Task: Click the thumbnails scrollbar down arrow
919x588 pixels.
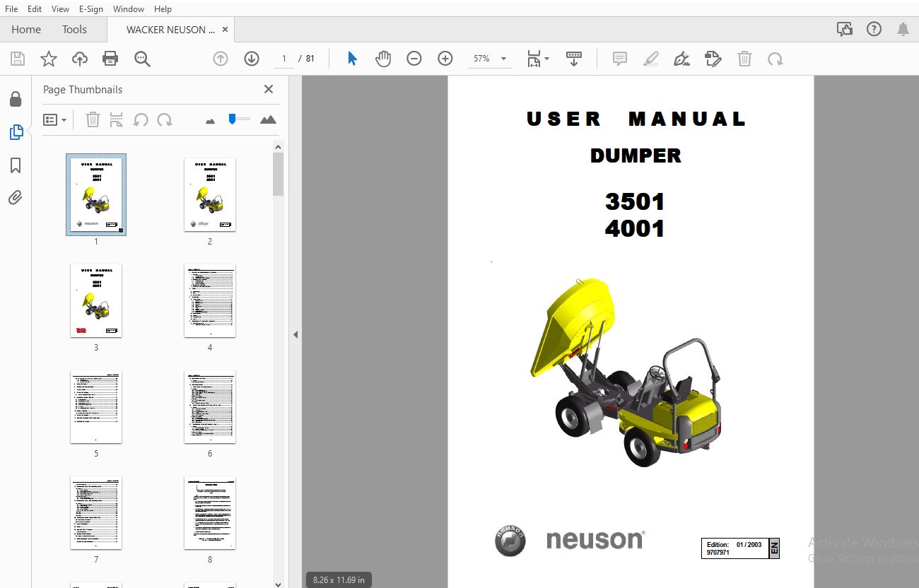Action: click(x=279, y=583)
